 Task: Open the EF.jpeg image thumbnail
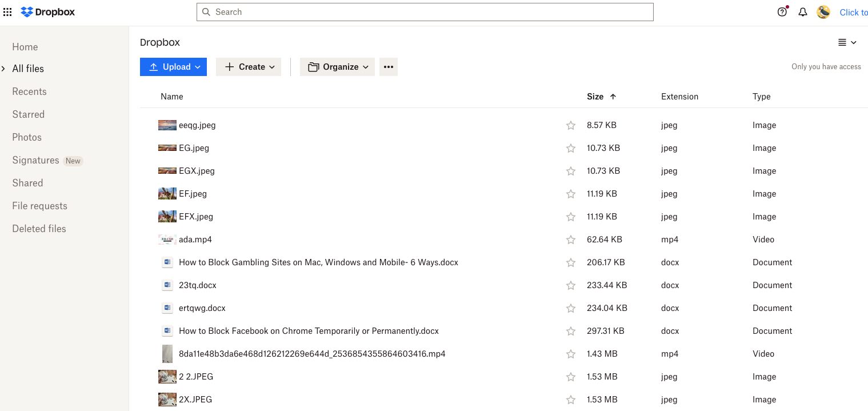pyautogui.click(x=167, y=194)
